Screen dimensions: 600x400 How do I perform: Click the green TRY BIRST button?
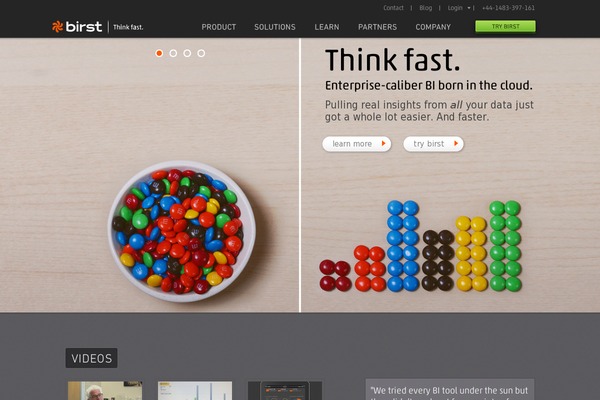pyautogui.click(x=505, y=26)
